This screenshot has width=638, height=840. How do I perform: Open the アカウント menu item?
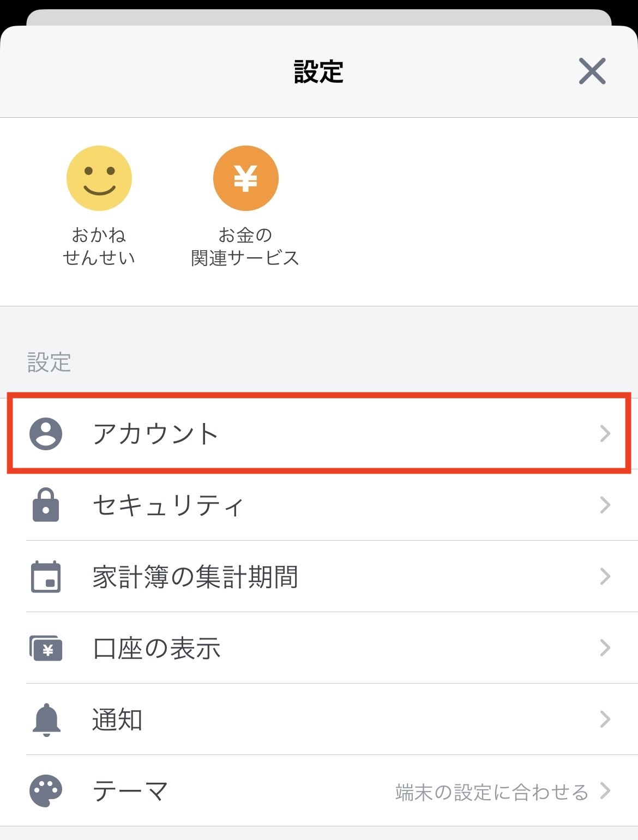(319, 433)
